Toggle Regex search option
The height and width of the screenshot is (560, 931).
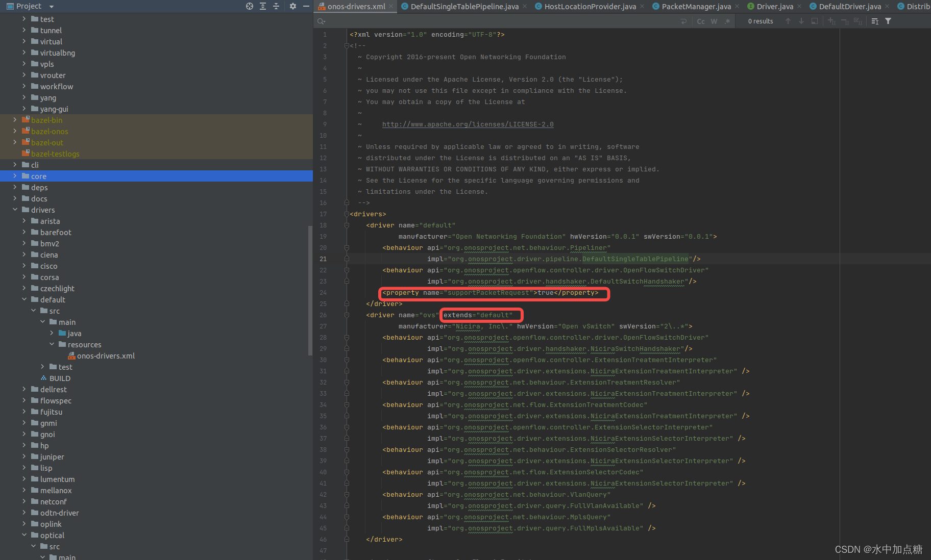click(x=727, y=21)
